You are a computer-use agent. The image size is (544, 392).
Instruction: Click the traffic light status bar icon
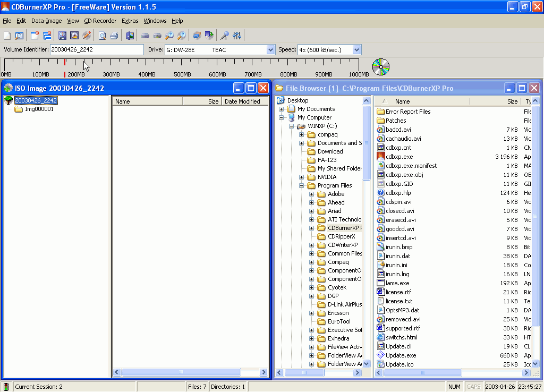coord(6,387)
